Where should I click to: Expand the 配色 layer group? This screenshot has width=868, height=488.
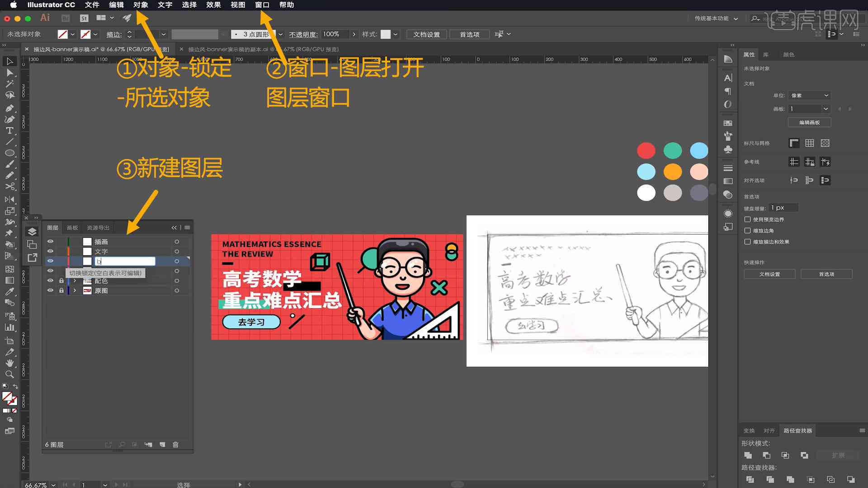click(74, 281)
